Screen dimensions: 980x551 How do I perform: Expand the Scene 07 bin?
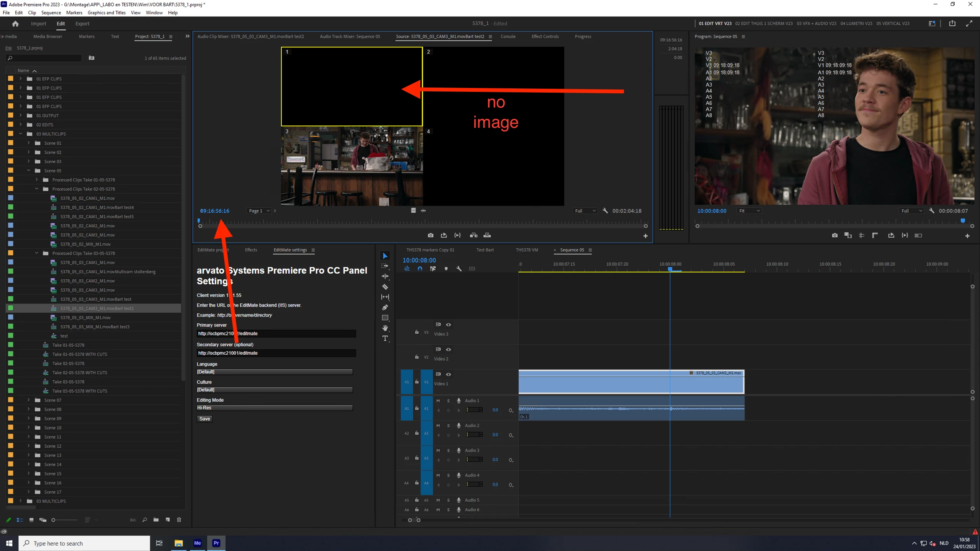29,400
